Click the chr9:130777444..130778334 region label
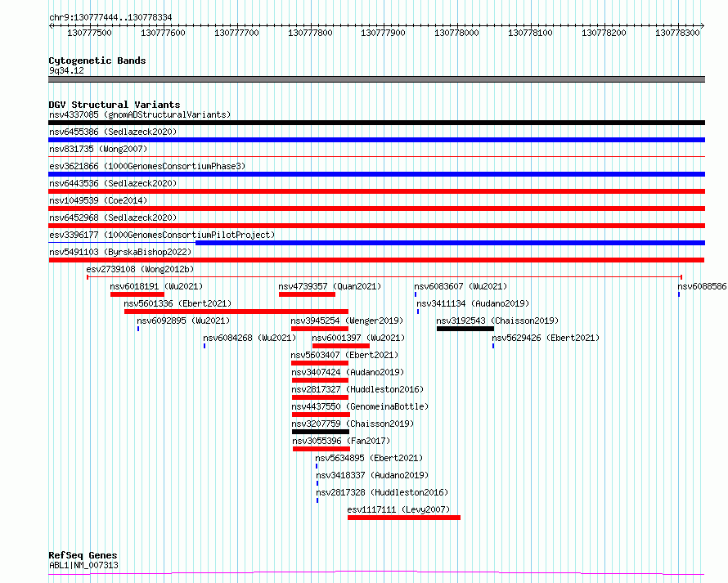This screenshot has height=583, width=728. click(x=110, y=17)
